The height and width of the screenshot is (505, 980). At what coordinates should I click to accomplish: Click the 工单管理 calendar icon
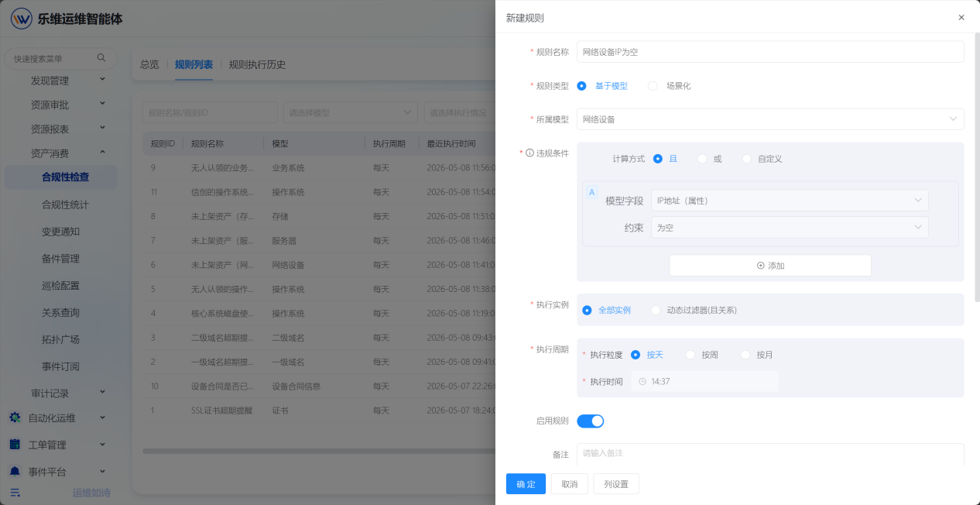pos(15,445)
